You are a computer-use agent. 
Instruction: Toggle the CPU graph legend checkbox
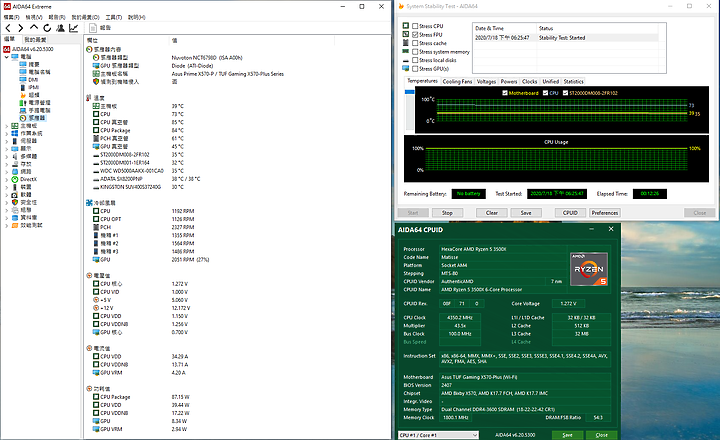coord(546,93)
